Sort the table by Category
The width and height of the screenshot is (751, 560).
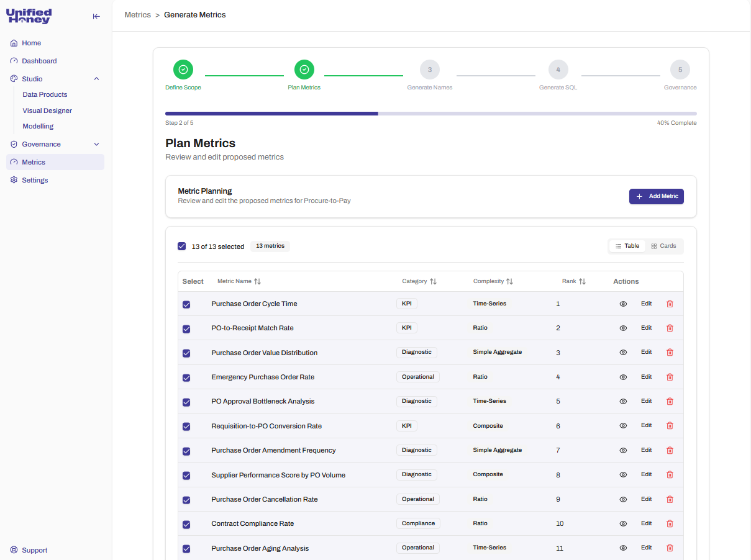tap(419, 281)
